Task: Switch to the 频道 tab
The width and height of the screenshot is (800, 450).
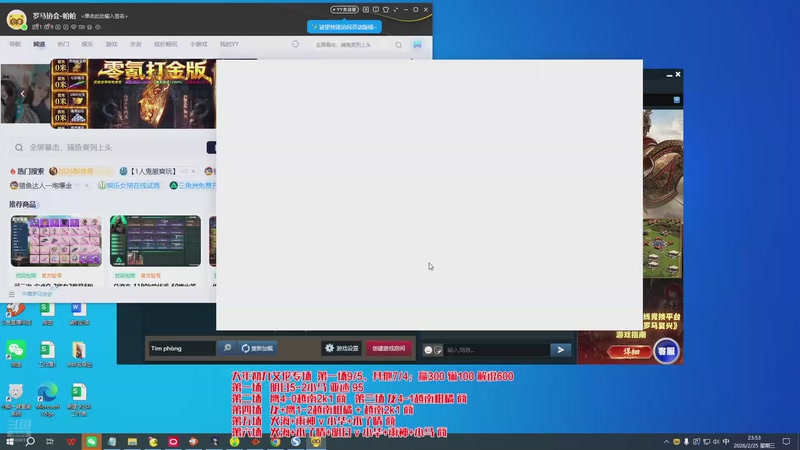Action: click(x=39, y=44)
